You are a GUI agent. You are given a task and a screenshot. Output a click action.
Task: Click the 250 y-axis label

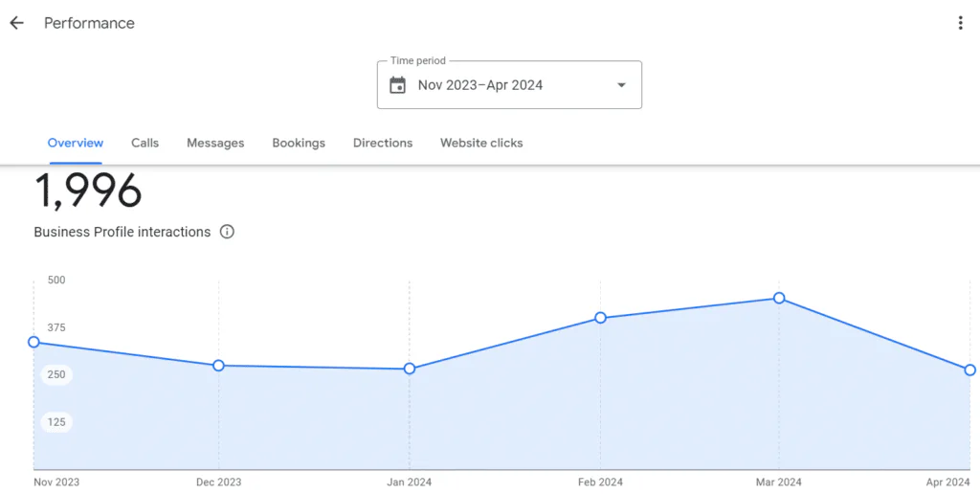56,374
